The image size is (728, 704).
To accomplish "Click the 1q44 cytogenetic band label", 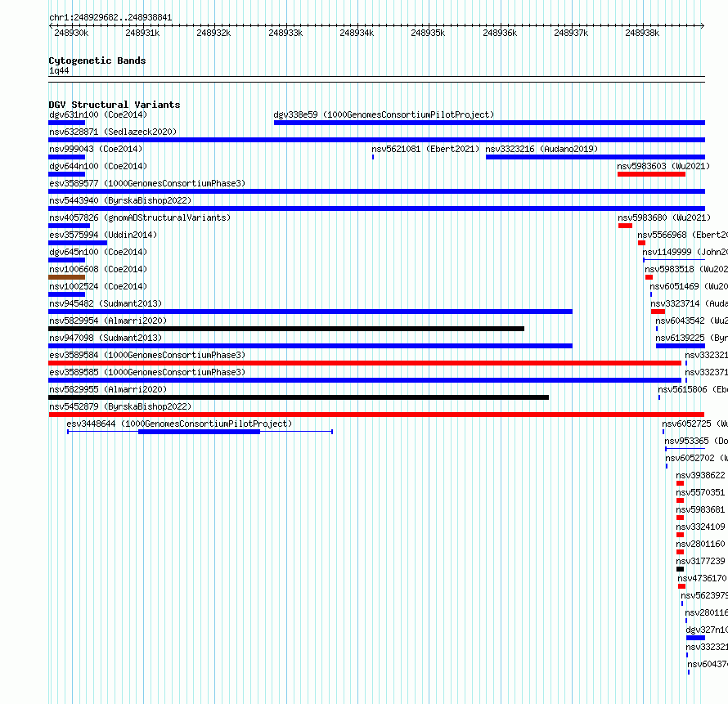I will coord(59,70).
